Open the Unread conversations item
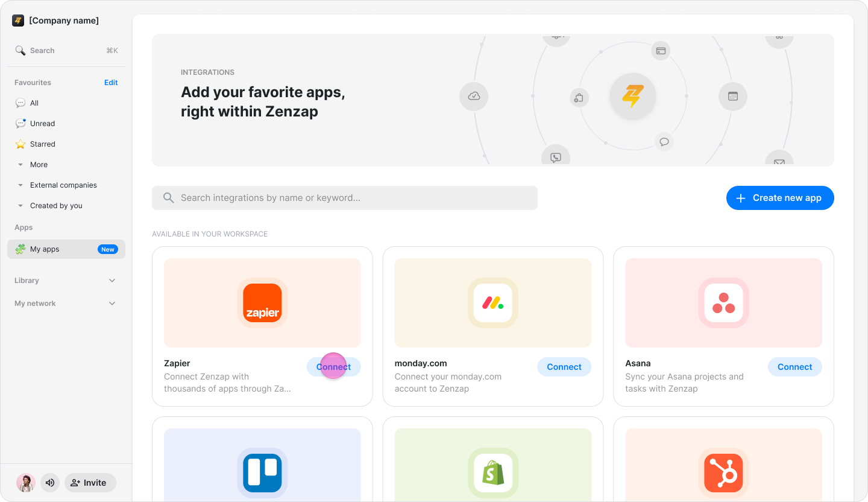This screenshot has height=502, width=868. pyautogui.click(x=66, y=124)
